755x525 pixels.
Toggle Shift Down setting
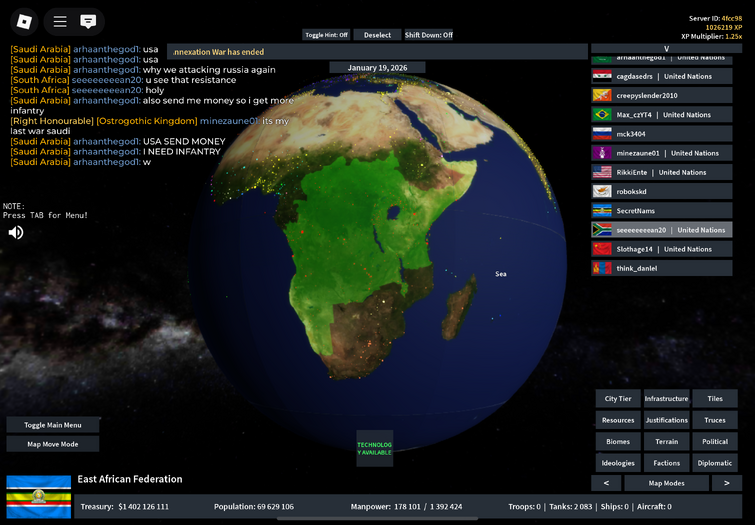(429, 35)
